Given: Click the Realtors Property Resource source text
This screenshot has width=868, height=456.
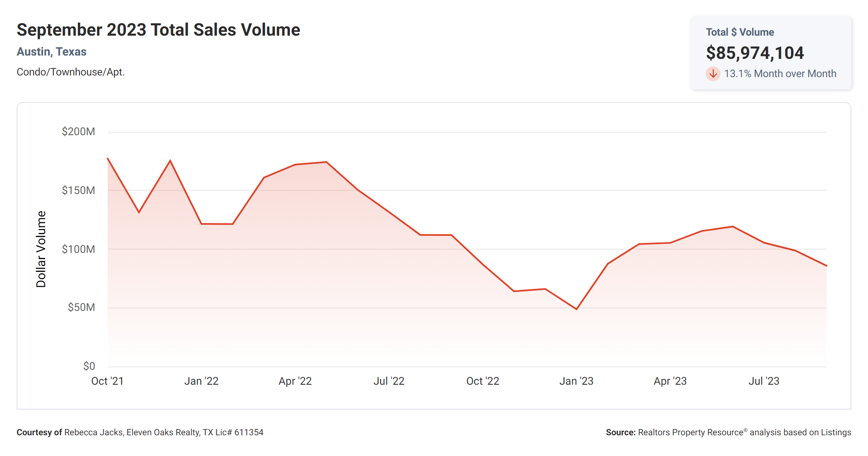Looking at the screenshot, I should [x=728, y=432].
